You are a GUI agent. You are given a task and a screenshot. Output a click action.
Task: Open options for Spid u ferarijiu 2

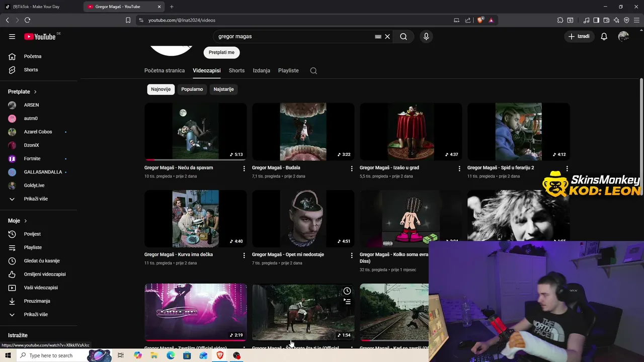tap(567, 168)
